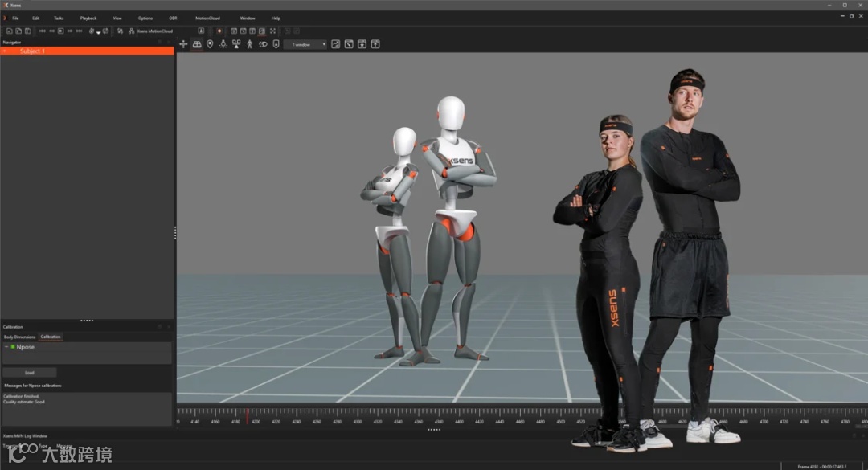Click the Play button in playback toolbar
Screen dimensions: 868x470
point(61,31)
